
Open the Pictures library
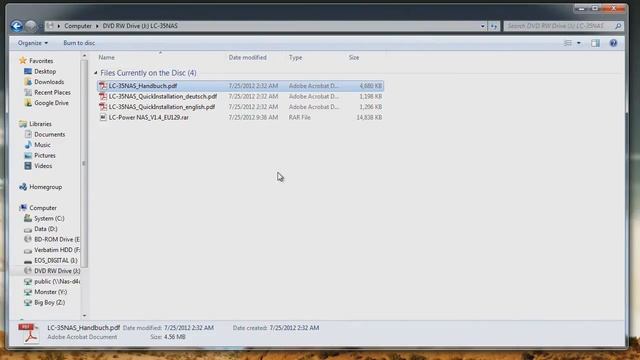pos(45,156)
